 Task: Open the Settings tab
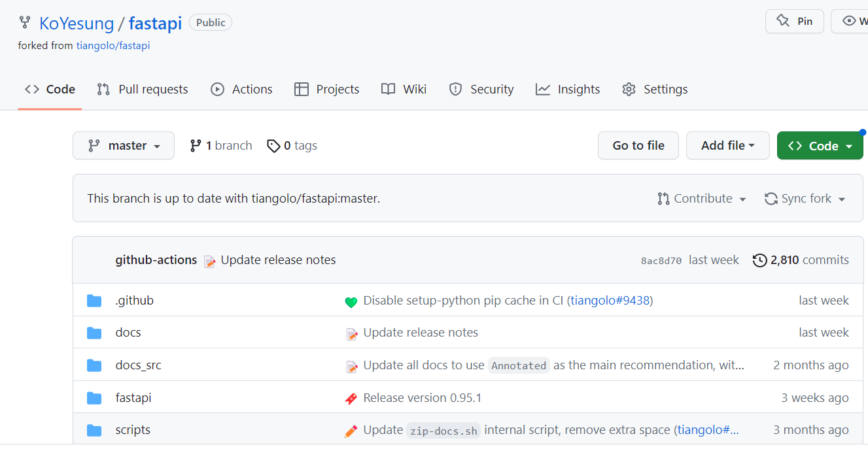pyautogui.click(x=655, y=90)
